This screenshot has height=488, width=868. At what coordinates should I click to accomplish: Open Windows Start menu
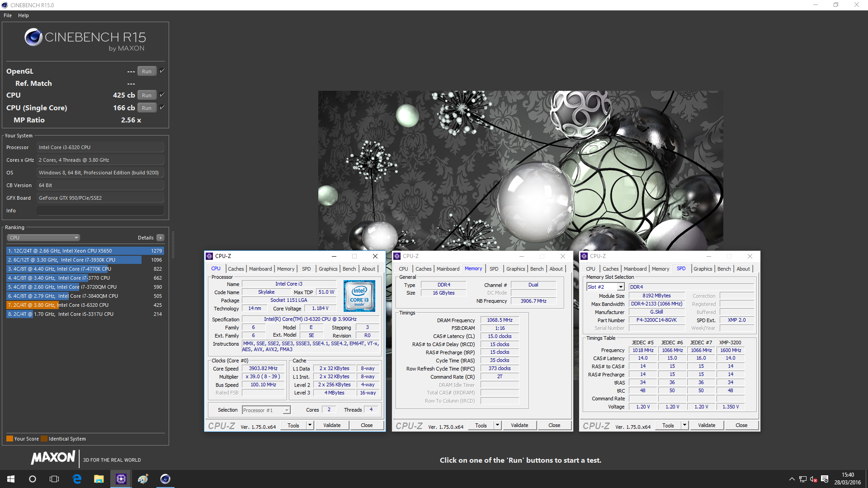pos(11,479)
